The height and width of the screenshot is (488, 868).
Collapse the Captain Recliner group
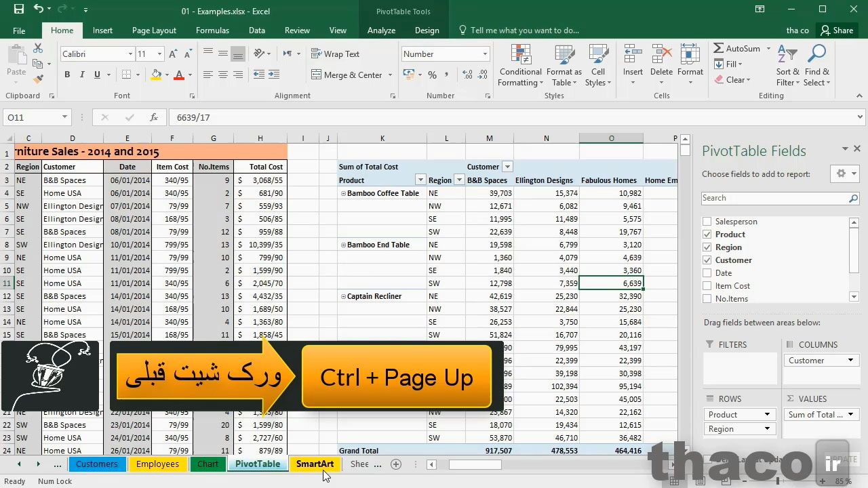(343, 296)
